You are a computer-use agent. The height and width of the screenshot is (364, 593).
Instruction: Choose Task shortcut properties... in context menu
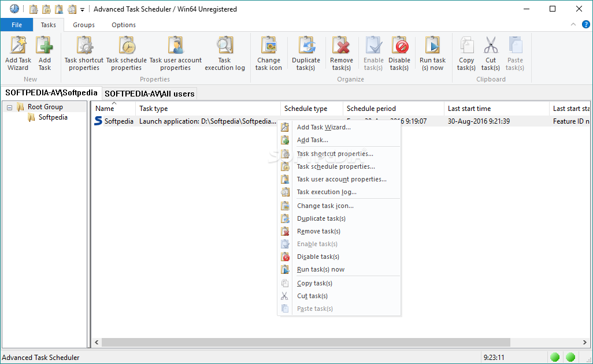[x=339, y=154]
